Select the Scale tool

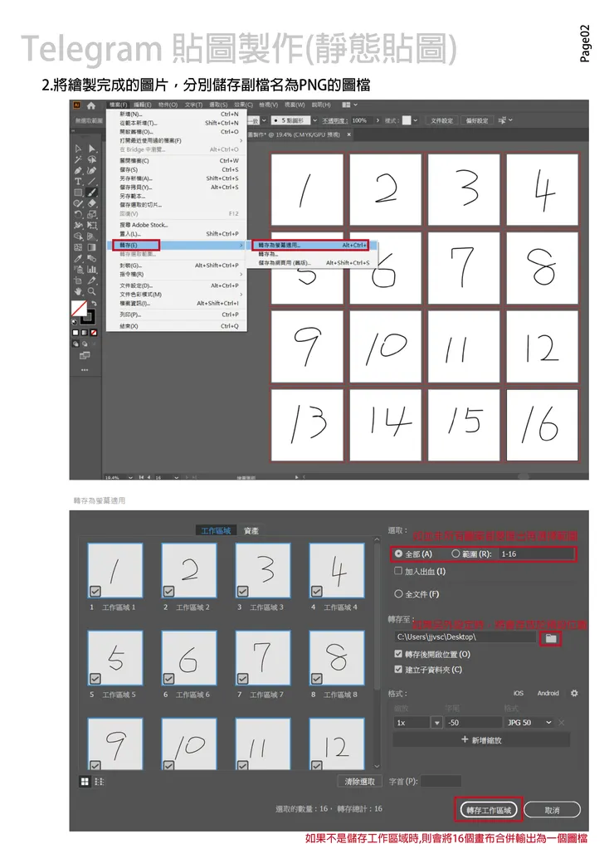pyautogui.click(x=91, y=214)
